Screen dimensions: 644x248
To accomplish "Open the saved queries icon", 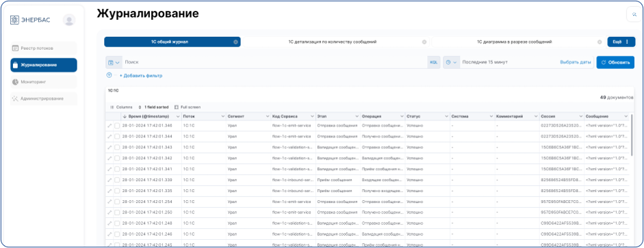I will (114, 62).
